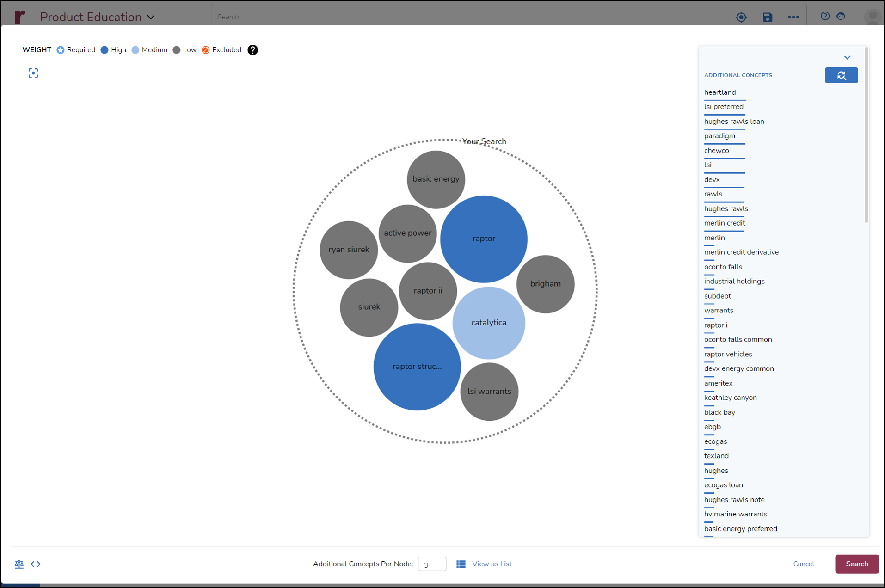885x588 pixels.
Task: Add 'industrial holdings' concept
Action: [734, 282]
